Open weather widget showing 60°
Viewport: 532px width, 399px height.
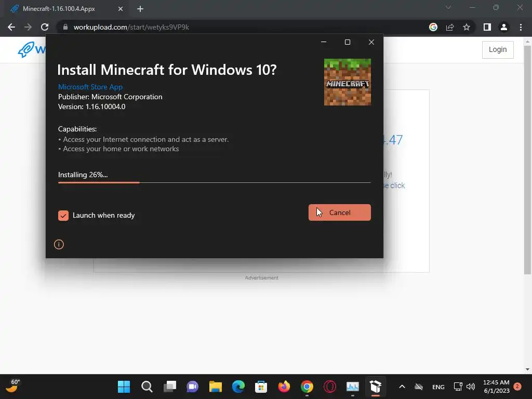coord(13,386)
